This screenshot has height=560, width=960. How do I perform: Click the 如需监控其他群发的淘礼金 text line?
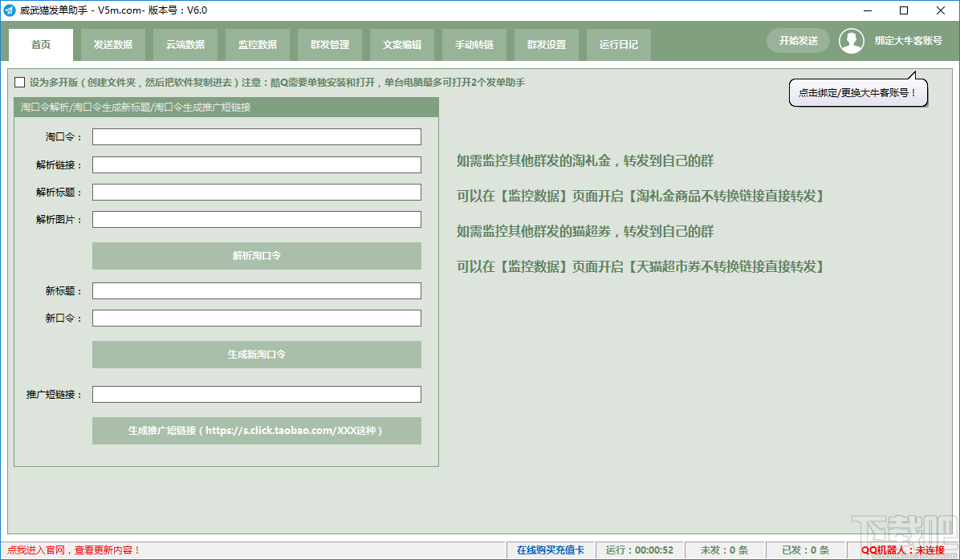(585, 161)
